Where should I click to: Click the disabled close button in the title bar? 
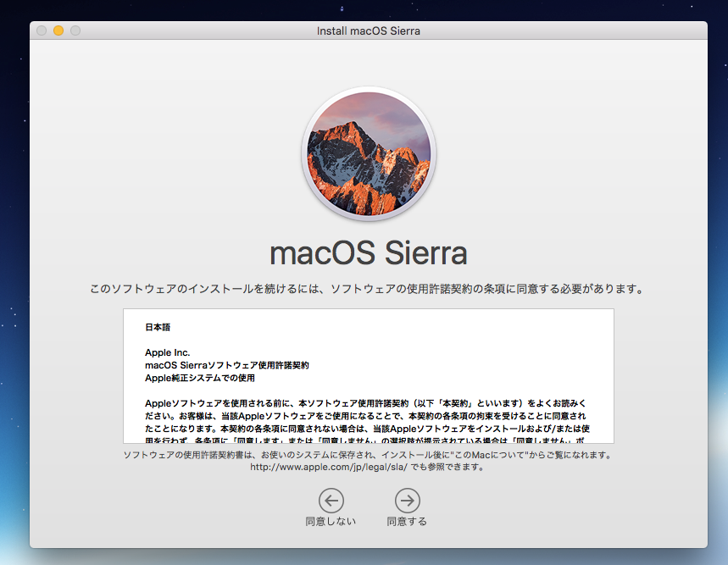tap(42, 30)
